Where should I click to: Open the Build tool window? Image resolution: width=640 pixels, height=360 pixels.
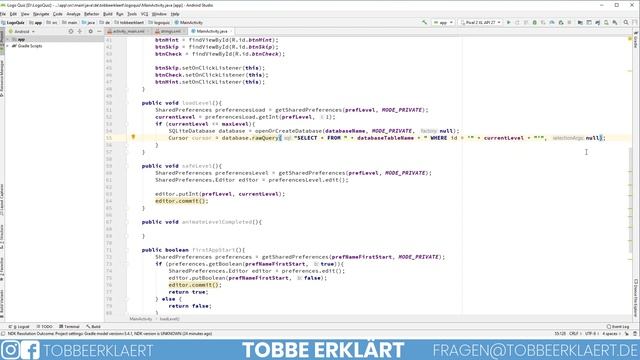point(93,327)
